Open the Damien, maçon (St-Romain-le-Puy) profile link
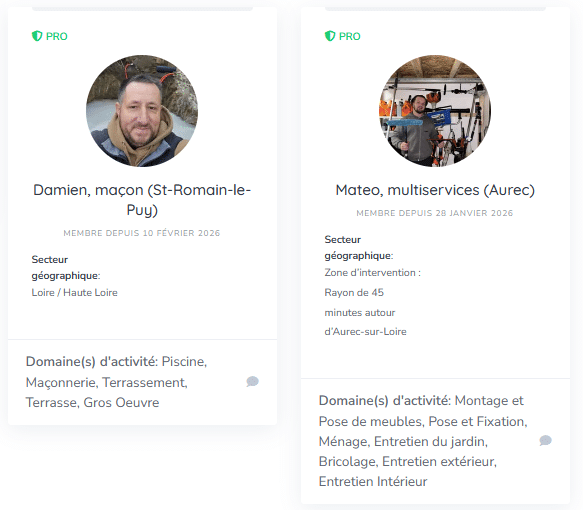The image size is (583, 510). tap(142, 200)
